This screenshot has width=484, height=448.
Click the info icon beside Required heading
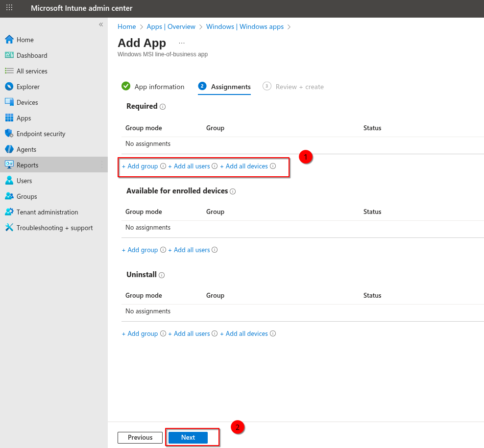tap(163, 107)
